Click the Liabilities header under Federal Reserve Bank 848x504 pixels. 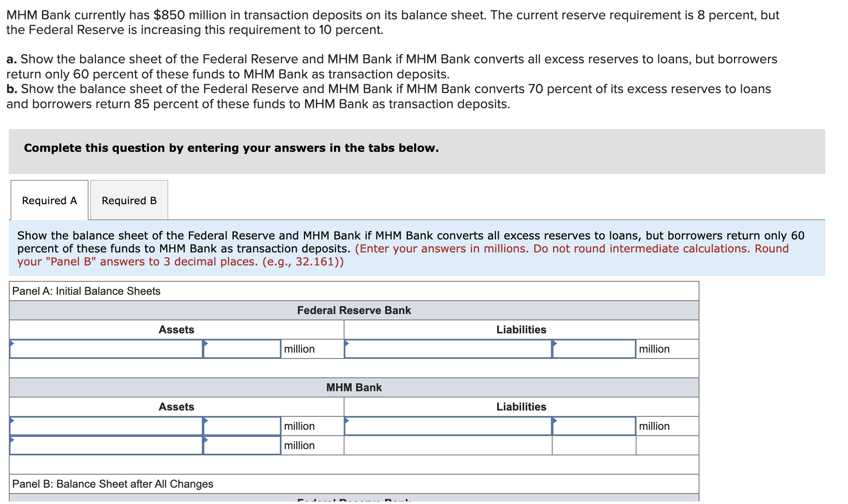(521, 330)
